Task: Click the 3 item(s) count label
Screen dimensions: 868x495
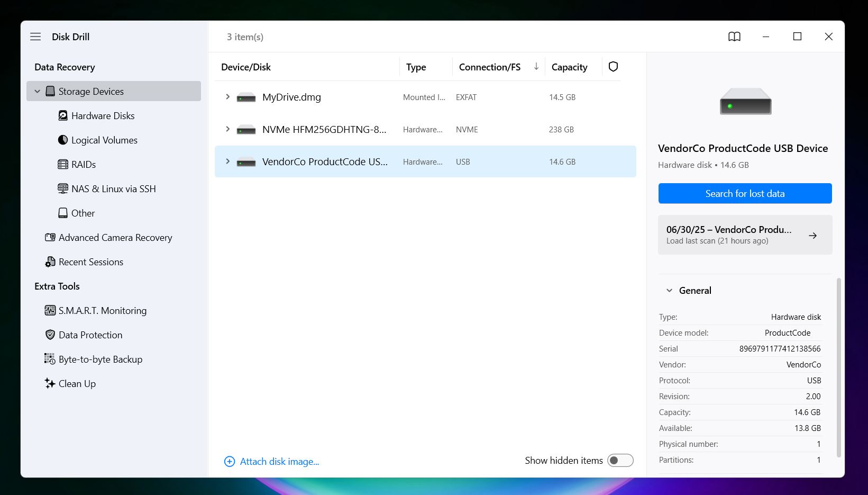Action: tap(245, 37)
